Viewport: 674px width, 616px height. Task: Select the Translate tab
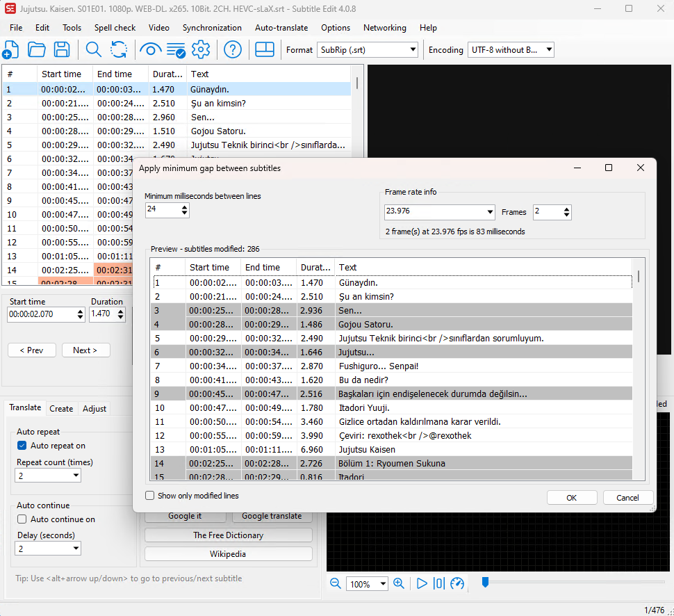[25, 407]
